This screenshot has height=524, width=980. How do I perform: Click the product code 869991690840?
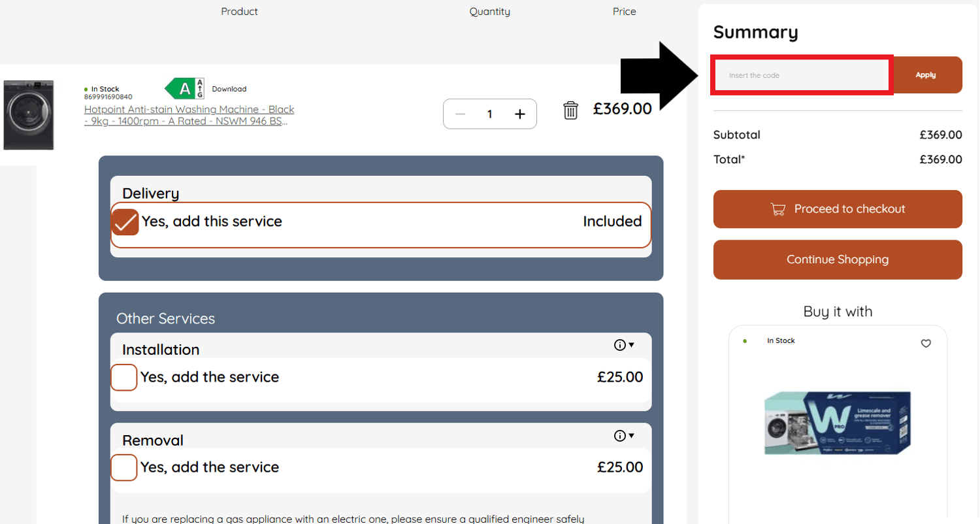(108, 97)
